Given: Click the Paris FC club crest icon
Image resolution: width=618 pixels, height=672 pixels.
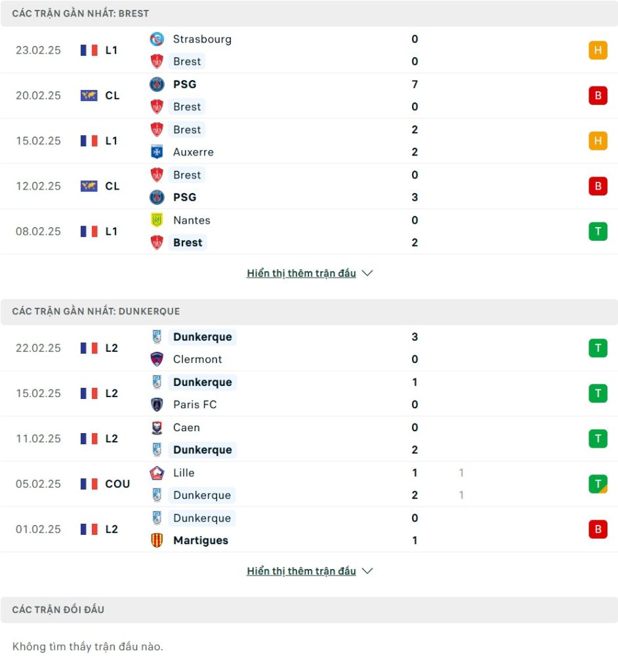Looking at the screenshot, I should click(157, 405).
